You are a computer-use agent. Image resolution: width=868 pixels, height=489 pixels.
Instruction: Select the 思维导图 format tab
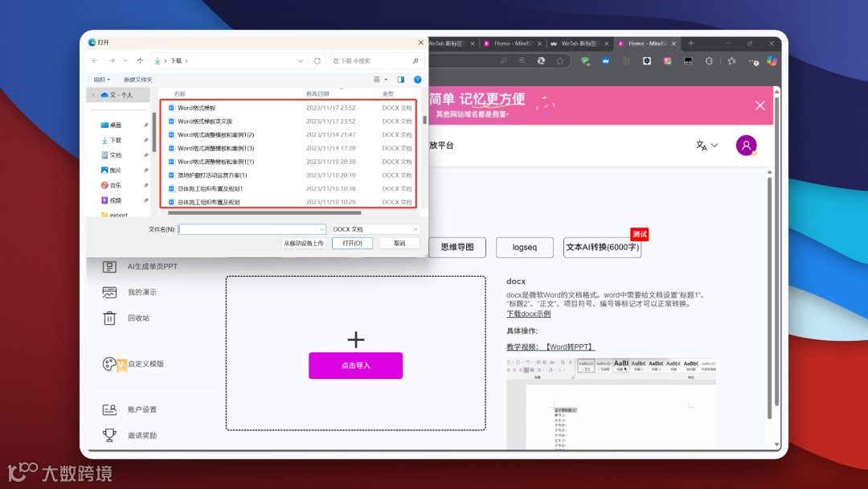coord(457,247)
